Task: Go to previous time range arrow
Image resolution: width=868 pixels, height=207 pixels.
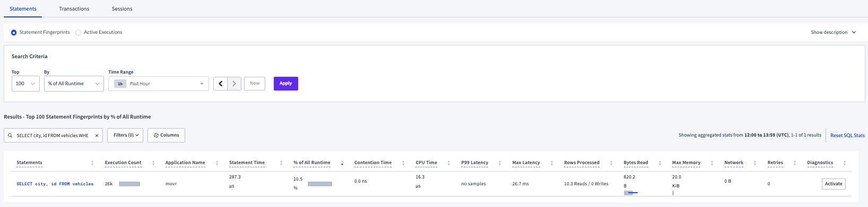Action: (x=221, y=84)
